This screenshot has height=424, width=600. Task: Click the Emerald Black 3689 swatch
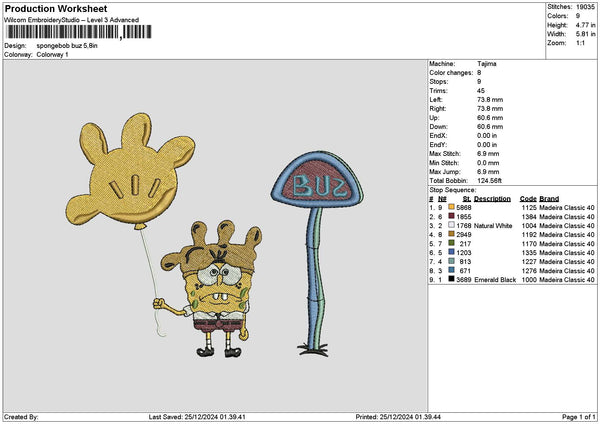(x=451, y=279)
